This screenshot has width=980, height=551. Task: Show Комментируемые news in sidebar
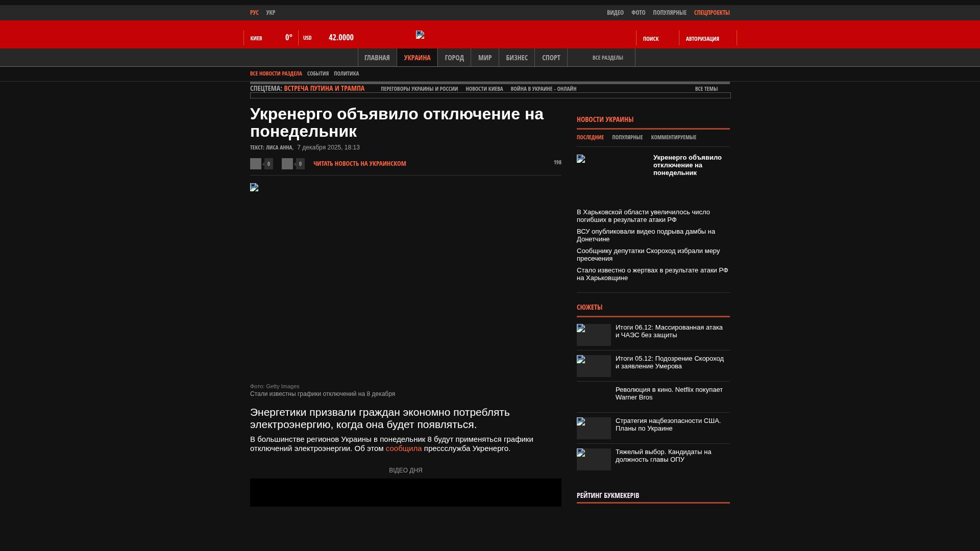pyautogui.click(x=673, y=137)
